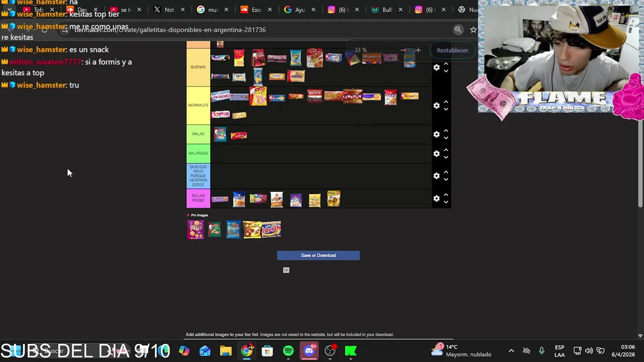Open the green Kick app in taskbar

351,350
